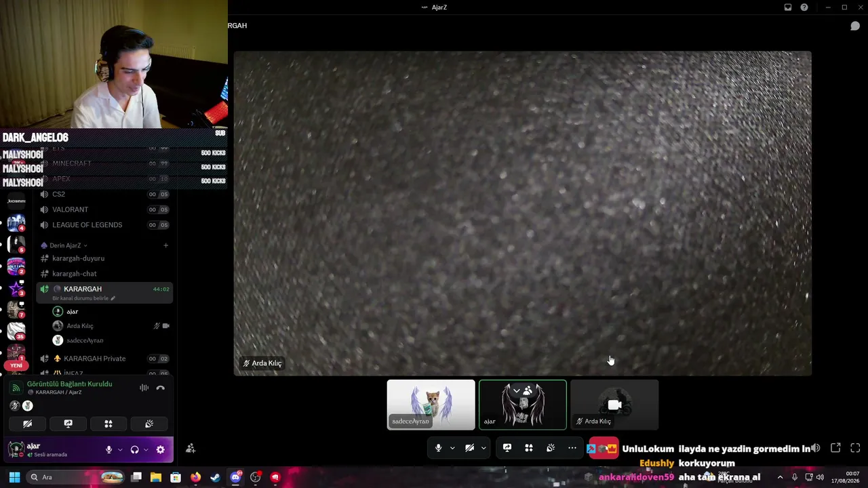
Task: Share your screen from voice connection panel
Action: coord(68,424)
